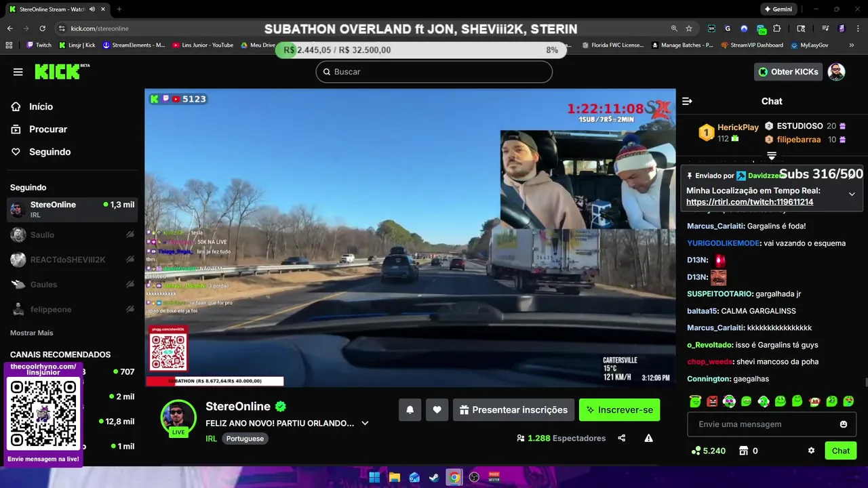Click the green Chat send button

tap(841, 451)
